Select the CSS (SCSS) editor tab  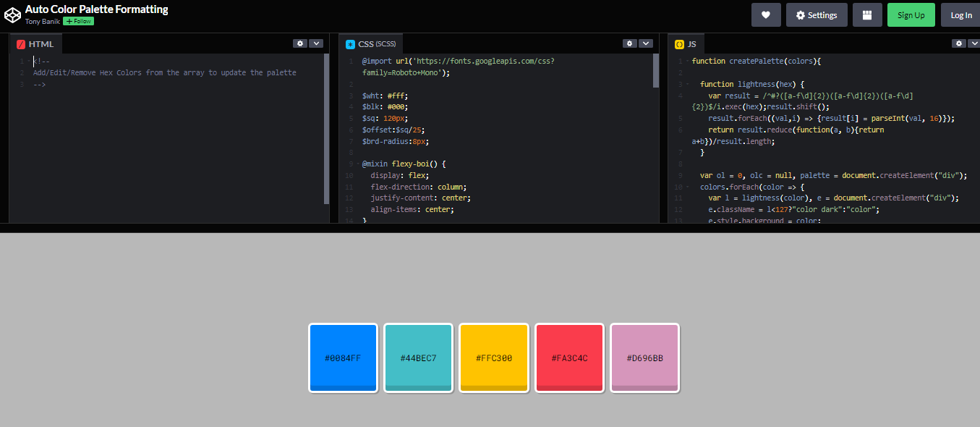point(372,44)
